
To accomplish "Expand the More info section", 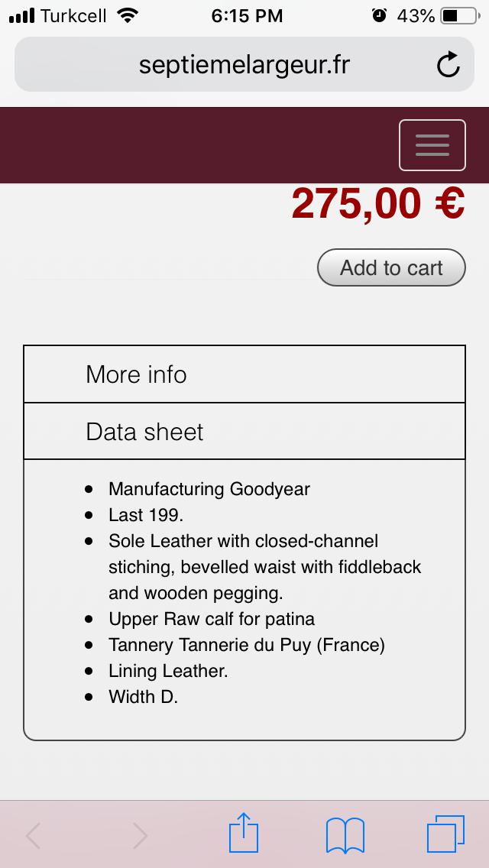I will [x=137, y=374].
